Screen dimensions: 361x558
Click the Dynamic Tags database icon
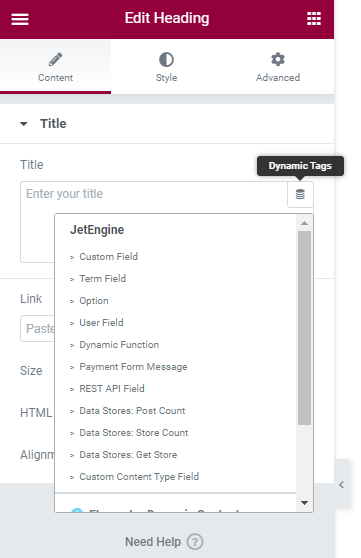[300, 194]
